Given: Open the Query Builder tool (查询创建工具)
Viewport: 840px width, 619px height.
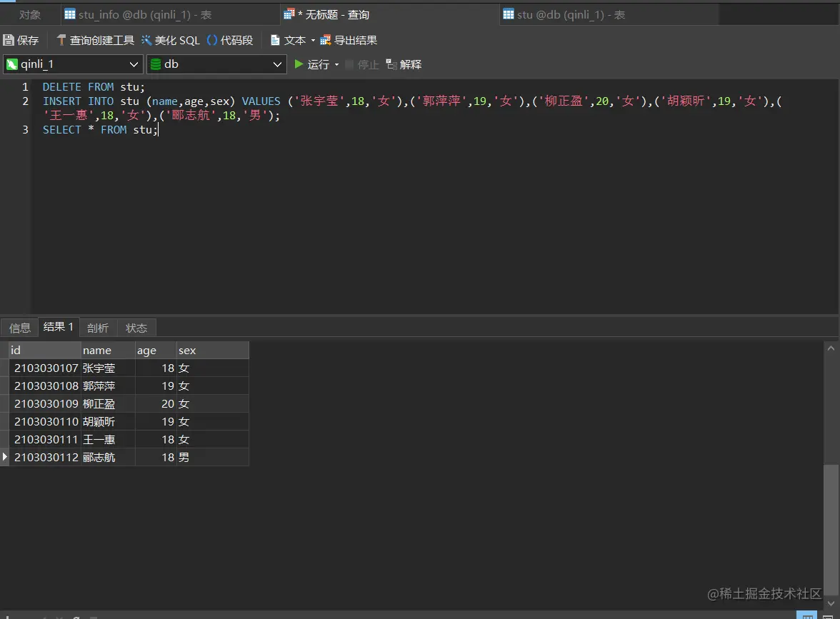Looking at the screenshot, I should [x=96, y=40].
